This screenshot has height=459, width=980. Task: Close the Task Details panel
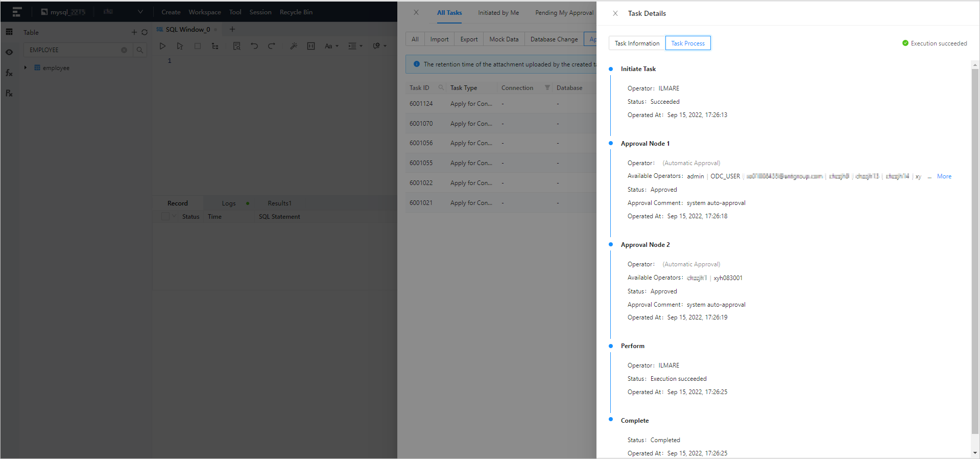[615, 13]
